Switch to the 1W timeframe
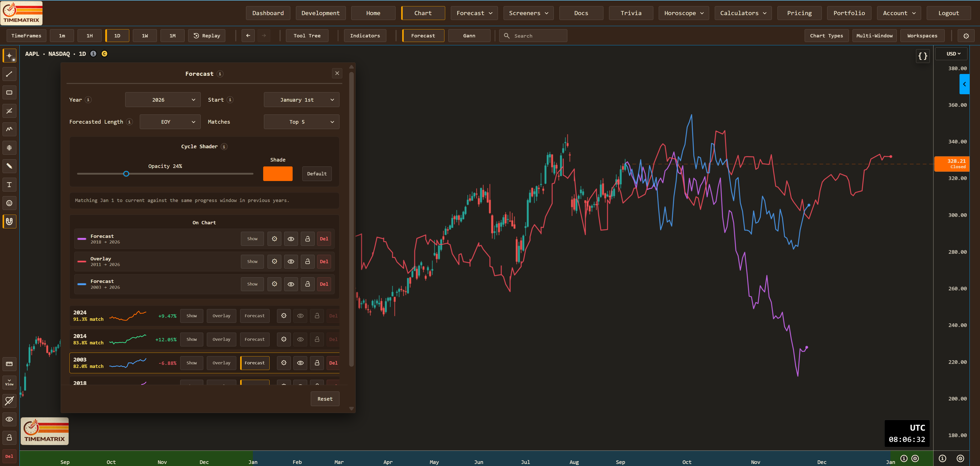The height and width of the screenshot is (466, 980). (145, 36)
